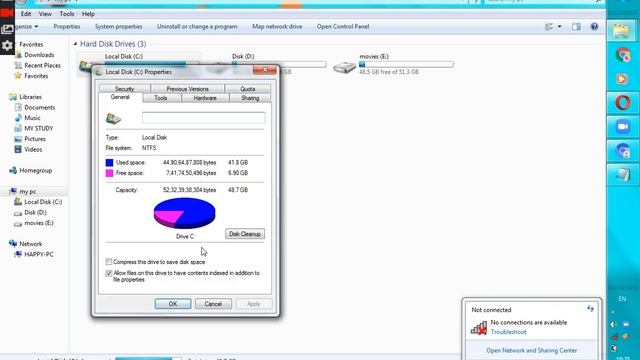Open Zoom from the taskbar
Viewport: 640px width, 360px height.
622,127
